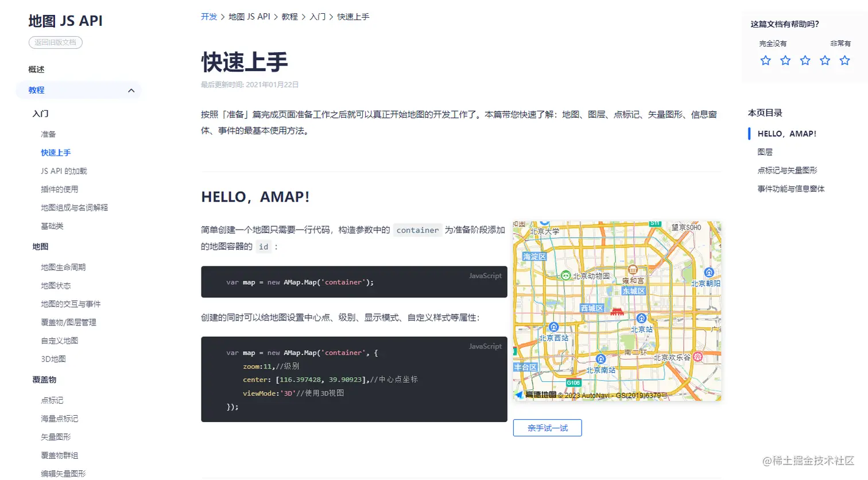Select 快速上手 in the sidebar
Image resolution: width=868 pixels, height=480 pixels.
click(56, 153)
